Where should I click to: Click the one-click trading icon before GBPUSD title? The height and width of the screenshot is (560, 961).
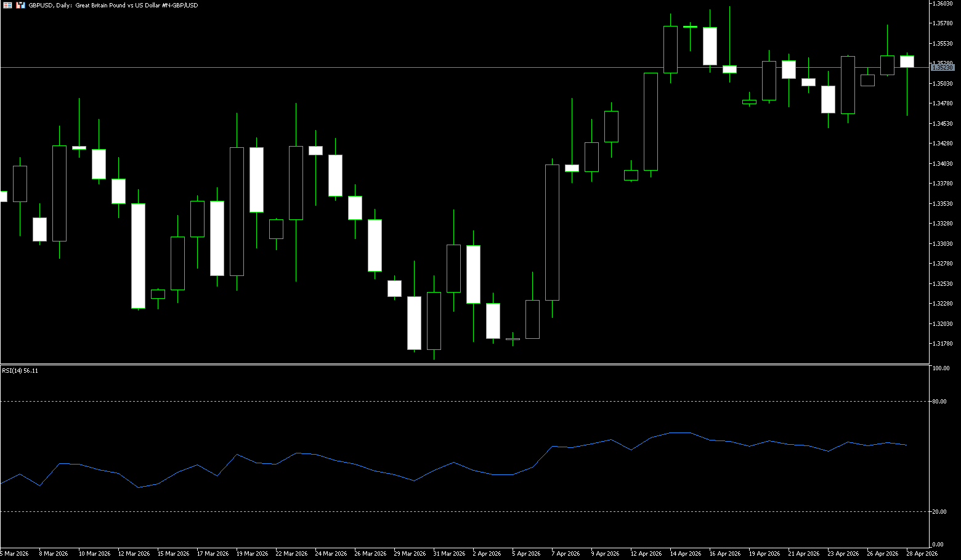[21, 5]
